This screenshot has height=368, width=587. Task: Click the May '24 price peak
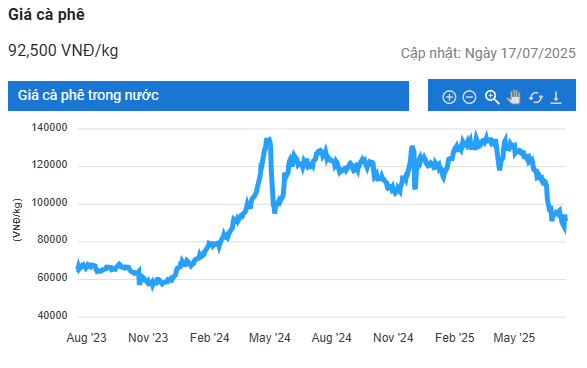click(x=268, y=140)
